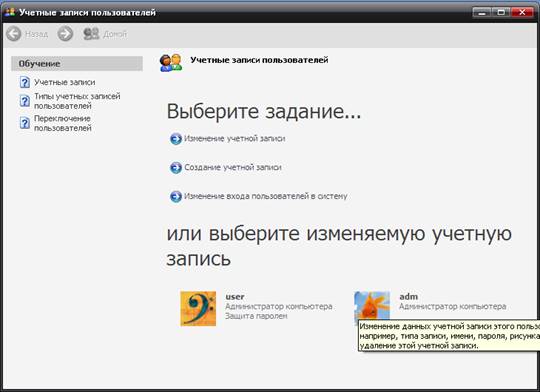This screenshot has width=540, height=392.
Task: Select the user account bass clef picture
Action: click(198, 308)
